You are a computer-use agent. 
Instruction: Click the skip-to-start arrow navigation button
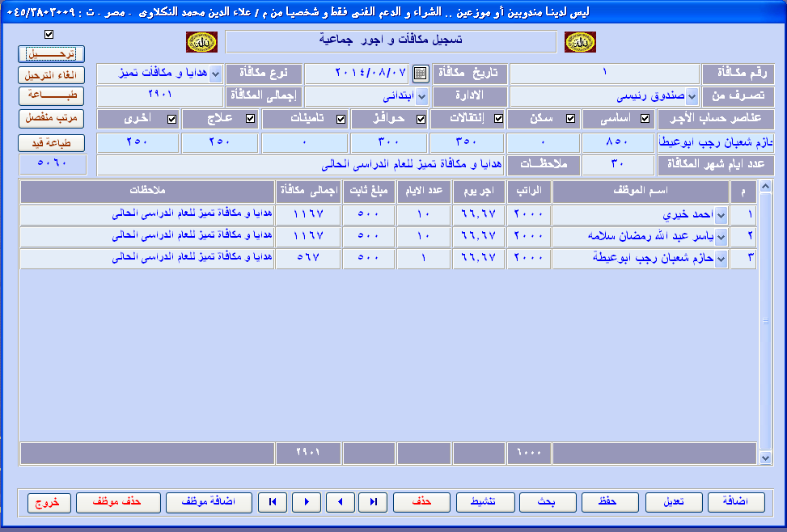click(x=273, y=502)
